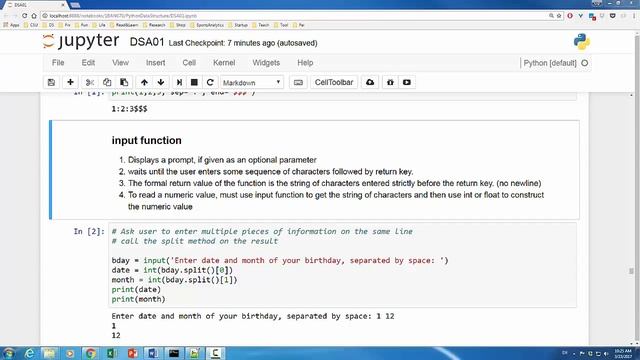The width and height of the screenshot is (640, 360).
Task: Cut selected cells with scissors icon
Action: coord(90,82)
